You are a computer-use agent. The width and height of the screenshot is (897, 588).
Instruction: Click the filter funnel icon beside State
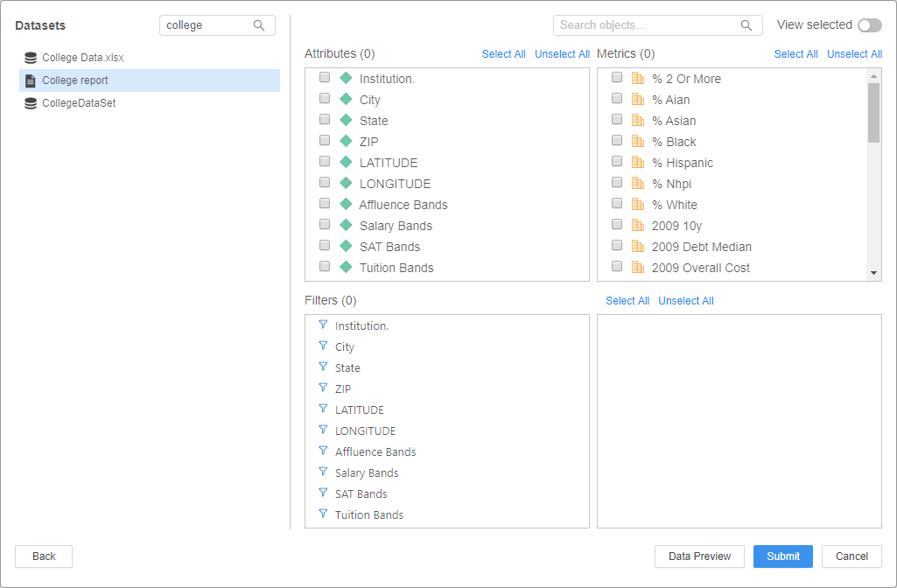click(323, 367)
